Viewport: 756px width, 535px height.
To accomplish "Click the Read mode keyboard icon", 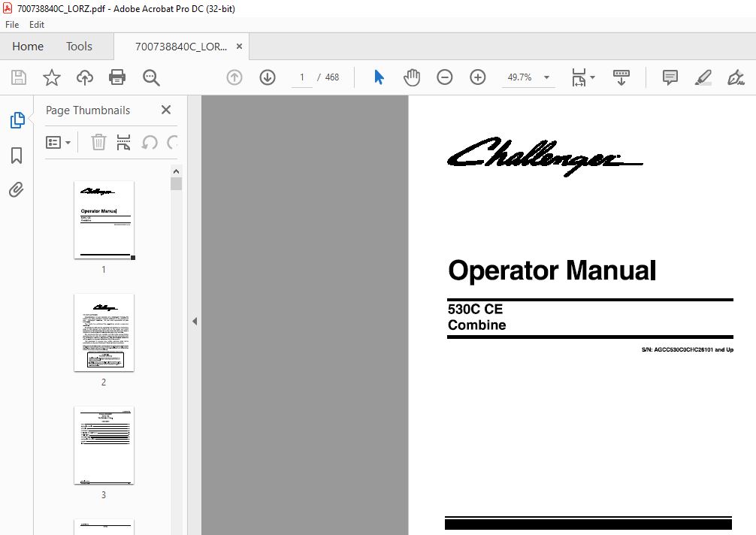I will pos(621,77).
